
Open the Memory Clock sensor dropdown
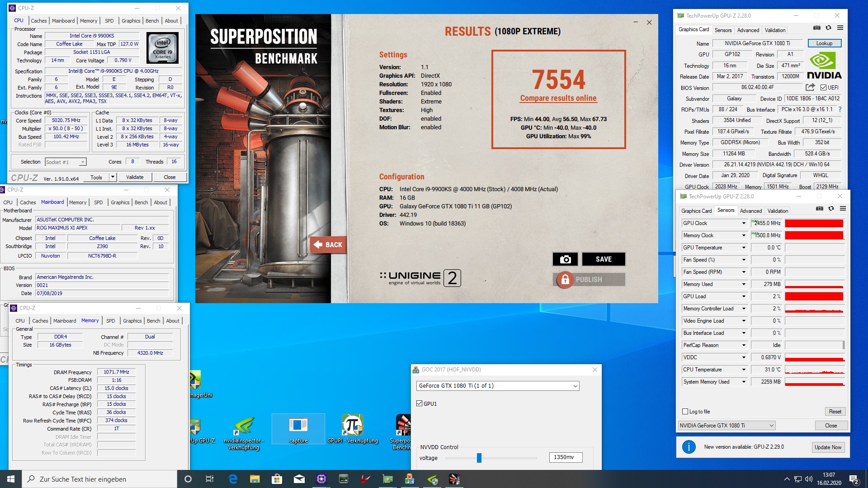(744, 235)
